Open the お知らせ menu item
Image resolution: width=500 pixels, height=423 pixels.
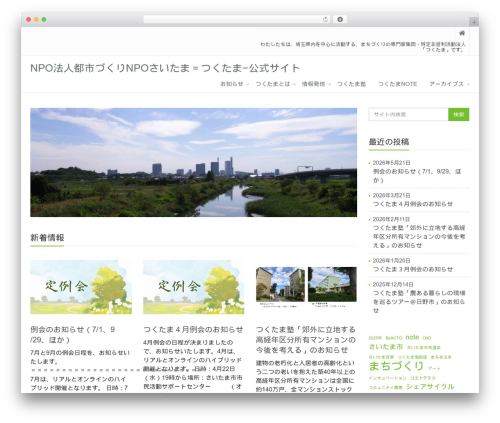coord(232,84)
